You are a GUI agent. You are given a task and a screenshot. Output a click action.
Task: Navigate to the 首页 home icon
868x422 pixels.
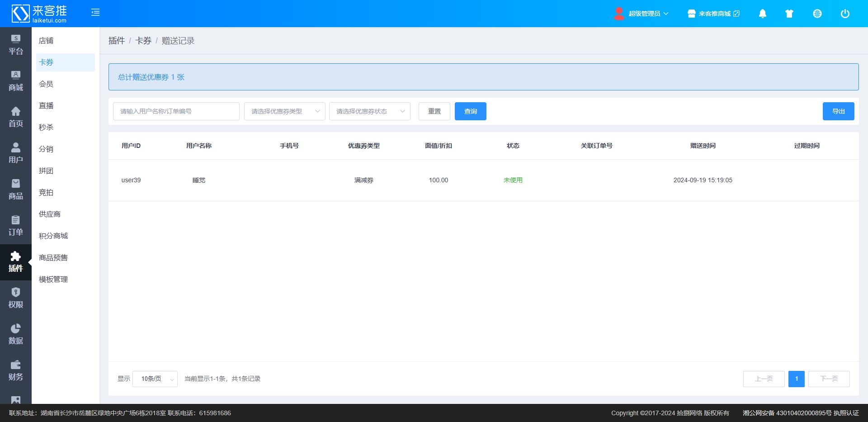(16, 117)
